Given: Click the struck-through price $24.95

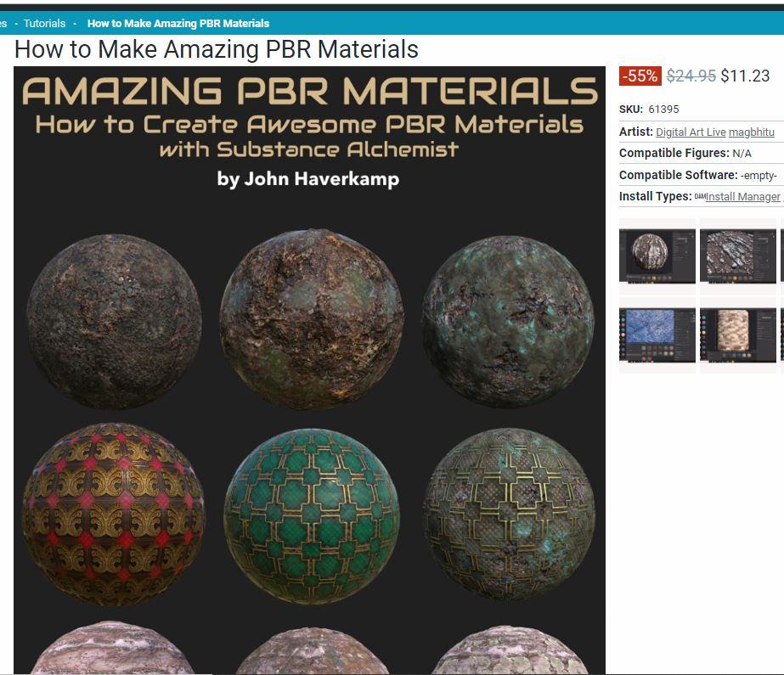Looking at the screenshot, I should click(x=691, y=76).
